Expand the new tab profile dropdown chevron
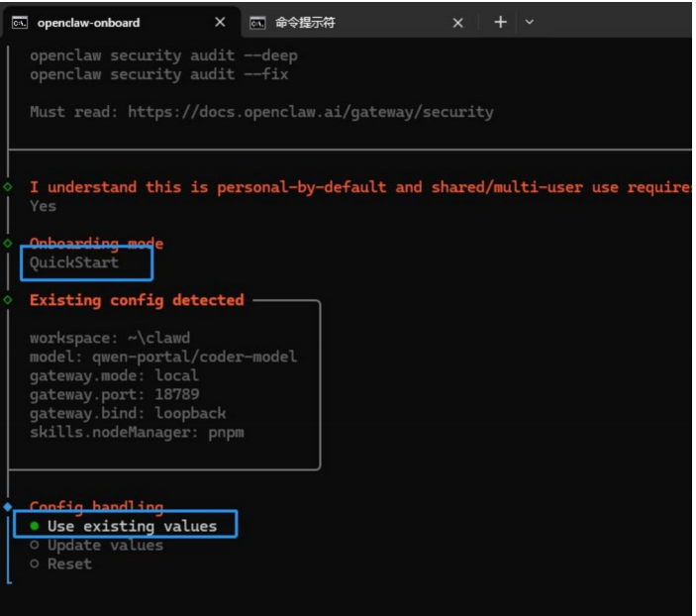This screenshot has width=696, height=616. pos(529,23)
